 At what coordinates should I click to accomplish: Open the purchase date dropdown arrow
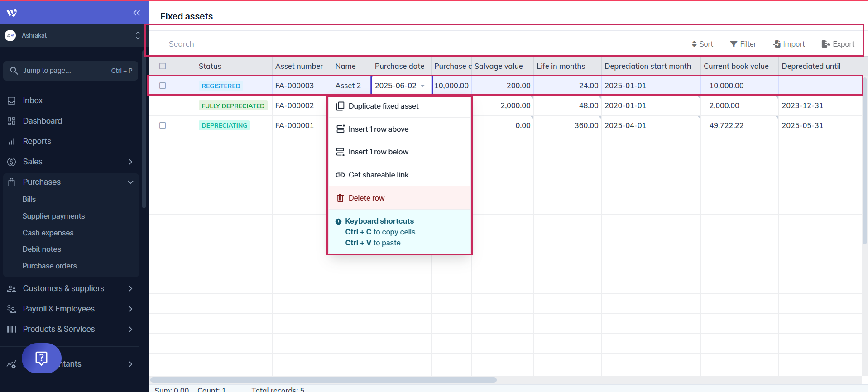click(422, 86)
